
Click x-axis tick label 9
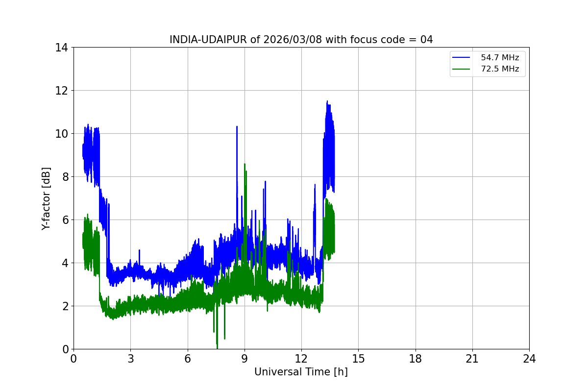245,359
